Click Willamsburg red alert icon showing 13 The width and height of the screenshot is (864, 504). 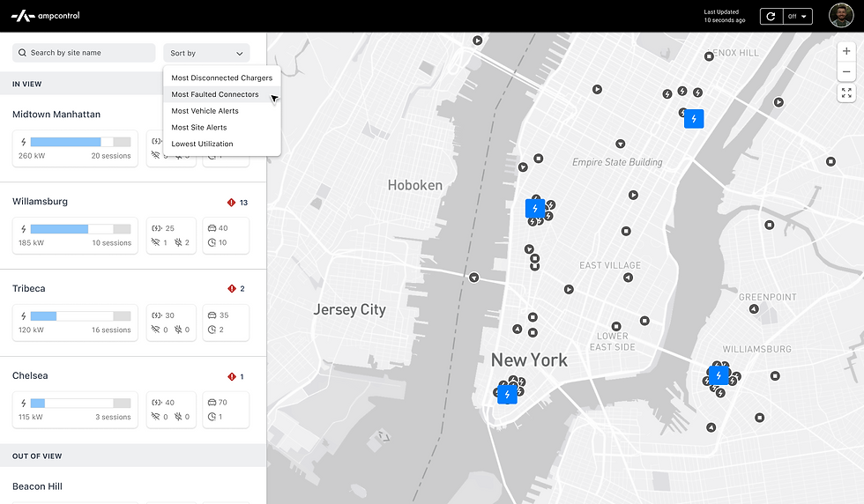[x=231, y=202]
